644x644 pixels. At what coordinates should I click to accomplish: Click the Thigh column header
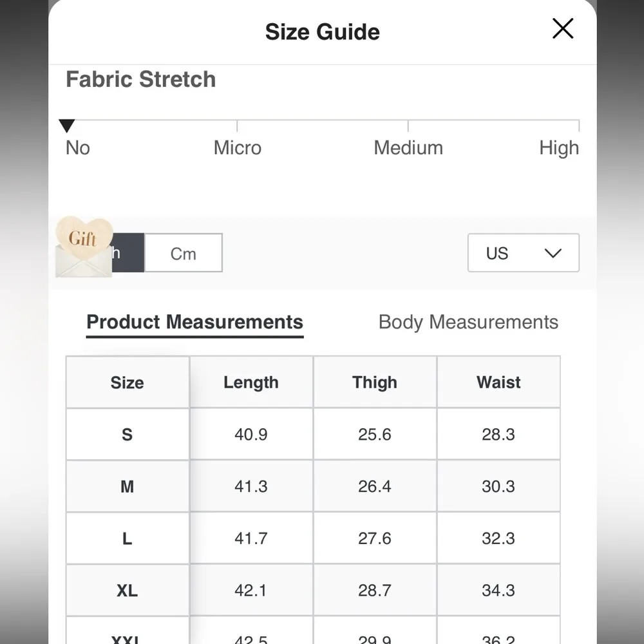[x=375, y=383]
